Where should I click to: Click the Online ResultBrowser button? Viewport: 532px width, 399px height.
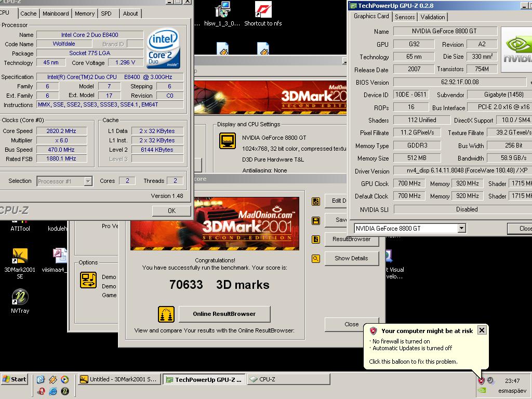coord(224,314)
